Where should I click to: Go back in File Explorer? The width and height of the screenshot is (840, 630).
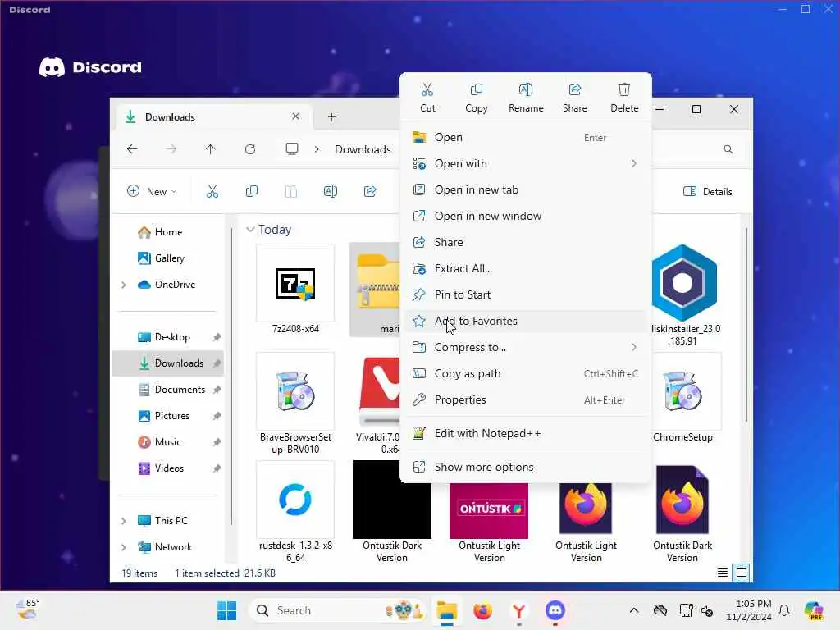[x=132, y=149]
